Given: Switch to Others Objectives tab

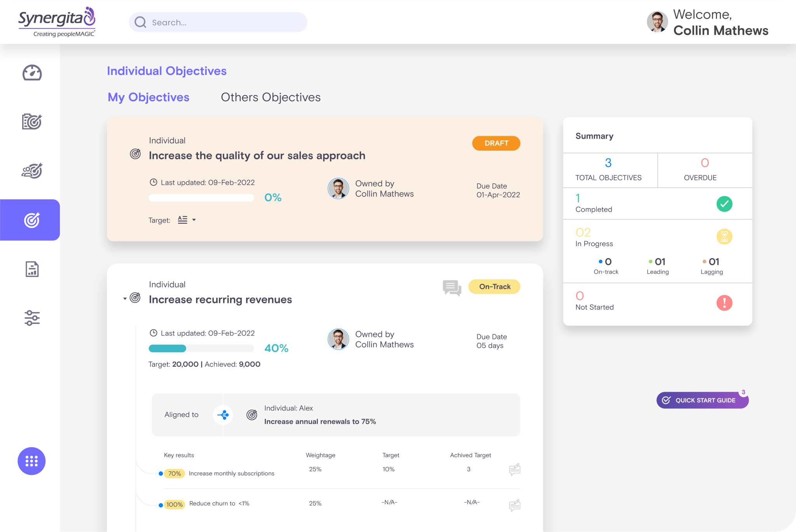Looking at the screenshot, I should point(271,97).
